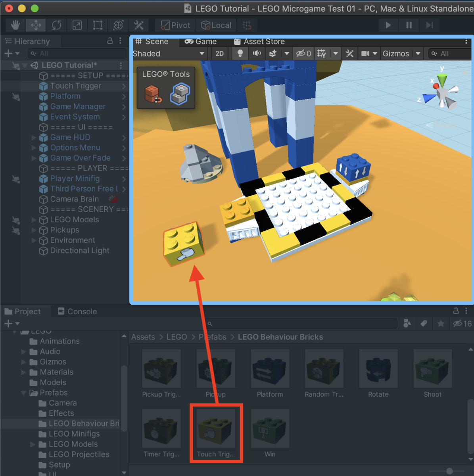Collapse the LEGO Tutorial scene
474x476 pixels.
(x=25, y=65)
